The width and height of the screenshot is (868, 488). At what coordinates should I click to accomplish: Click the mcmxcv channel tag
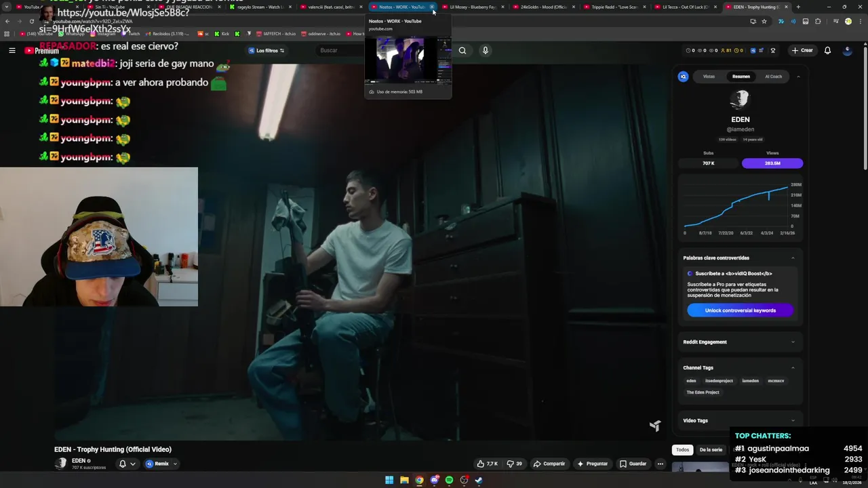(776, 381)
